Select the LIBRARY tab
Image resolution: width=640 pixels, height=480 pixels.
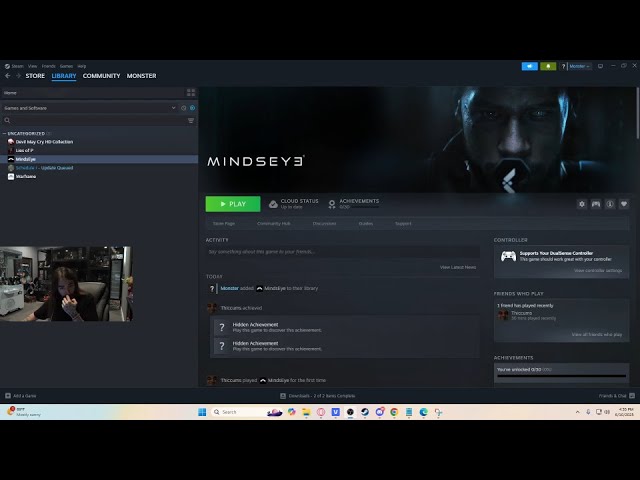point(64,76)
